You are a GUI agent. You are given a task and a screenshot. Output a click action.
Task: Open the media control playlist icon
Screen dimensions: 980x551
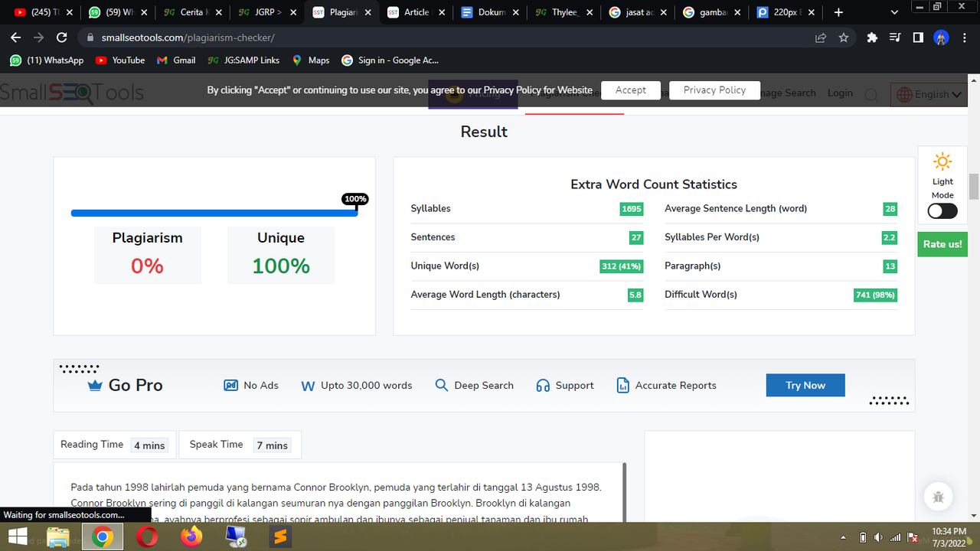895,37
